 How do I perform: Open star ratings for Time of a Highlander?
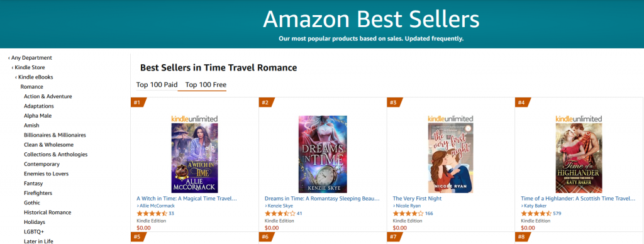pos(536,214)
